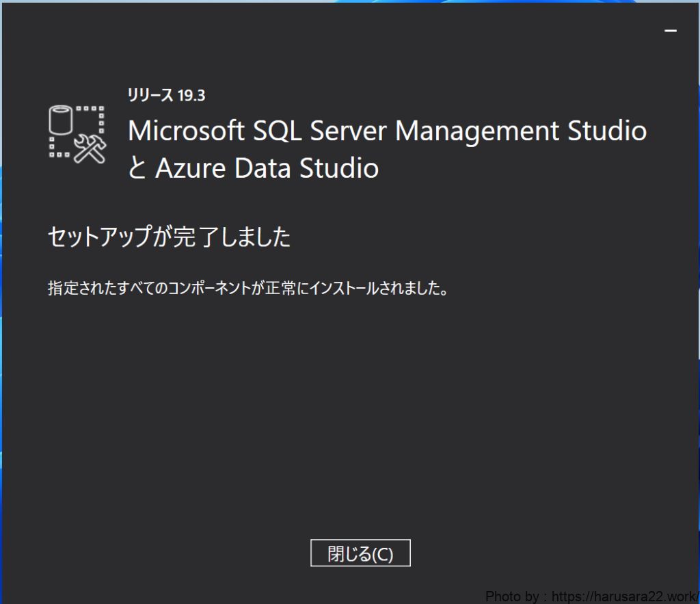Click the 19.3 version number
The height and width of the screenshot is (604, 700).
coord(191,96)
